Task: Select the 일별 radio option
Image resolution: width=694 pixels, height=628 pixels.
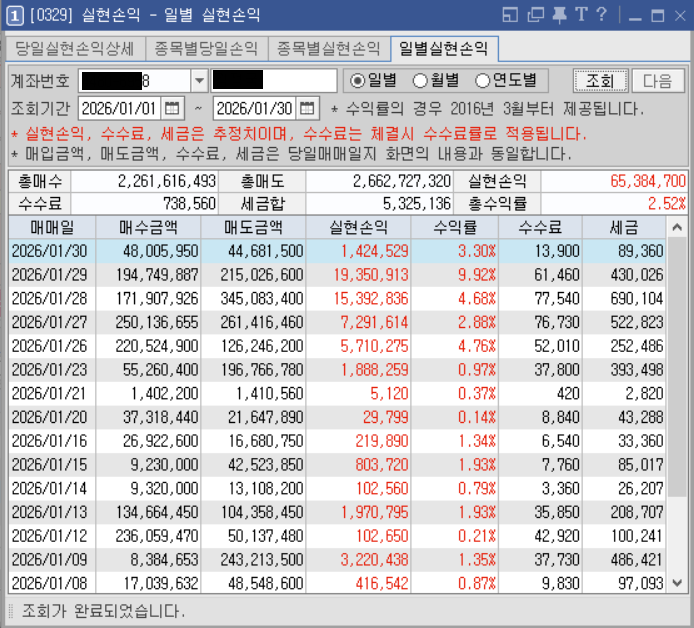Action: click(373, 81)
